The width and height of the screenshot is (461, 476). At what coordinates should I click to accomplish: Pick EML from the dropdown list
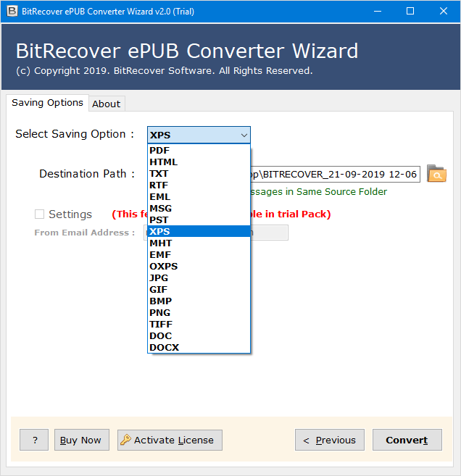pos(199,196)
